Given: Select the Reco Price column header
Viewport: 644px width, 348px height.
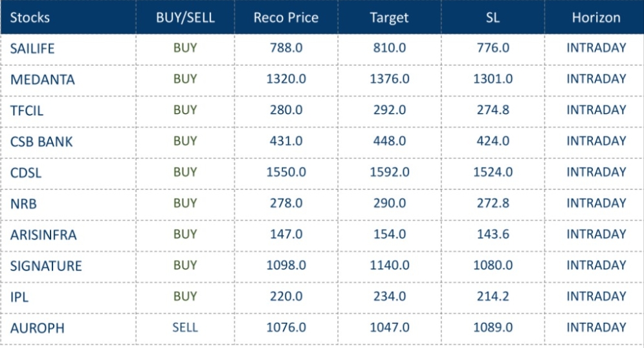Looking at the screenshot, I should [x=285, y=17].
